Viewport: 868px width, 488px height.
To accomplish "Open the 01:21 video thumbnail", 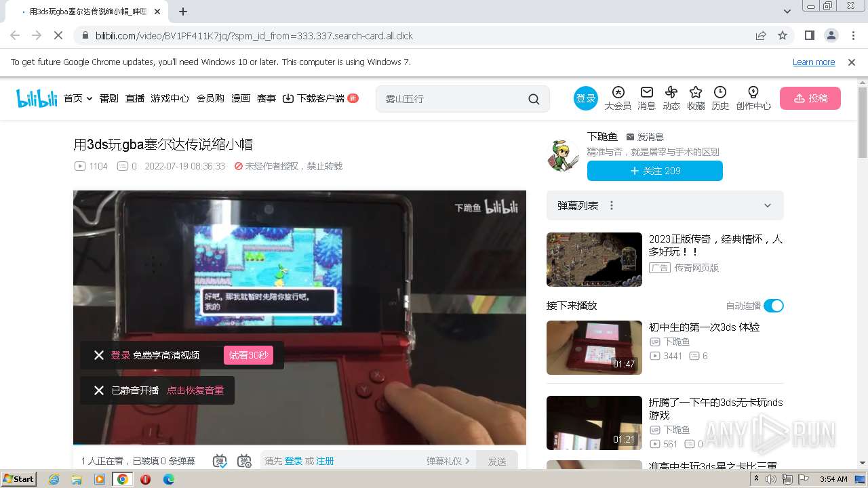I will click(x=594, y=423).
